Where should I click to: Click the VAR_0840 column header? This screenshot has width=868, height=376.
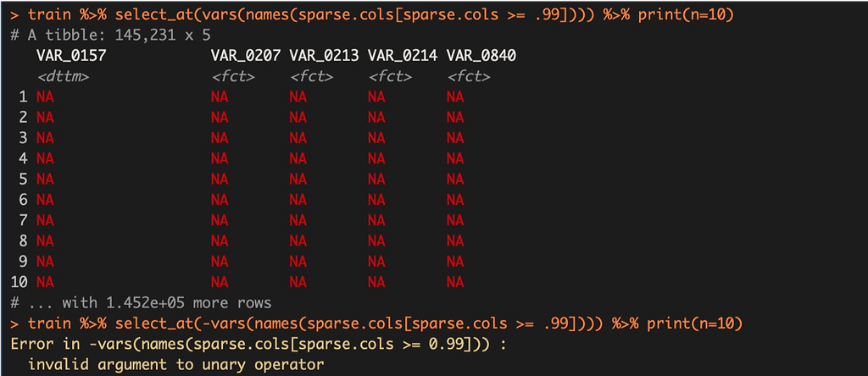(481, 55)
